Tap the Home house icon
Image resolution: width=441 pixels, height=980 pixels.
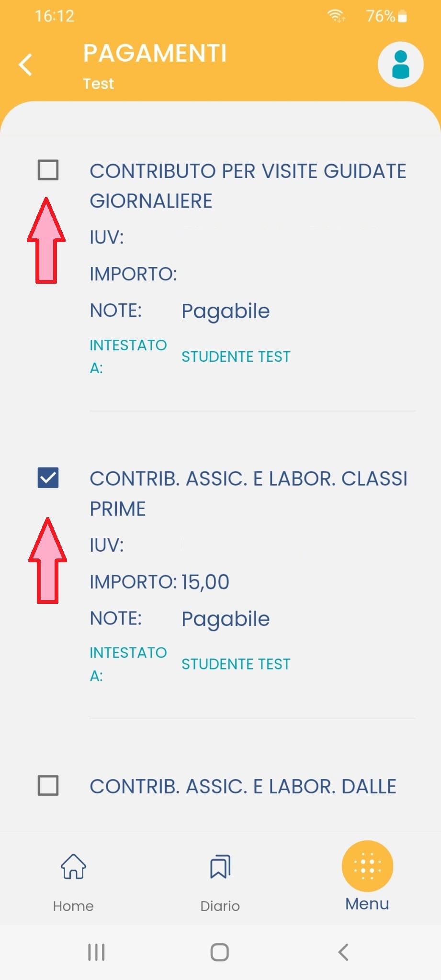coord(73,867)
